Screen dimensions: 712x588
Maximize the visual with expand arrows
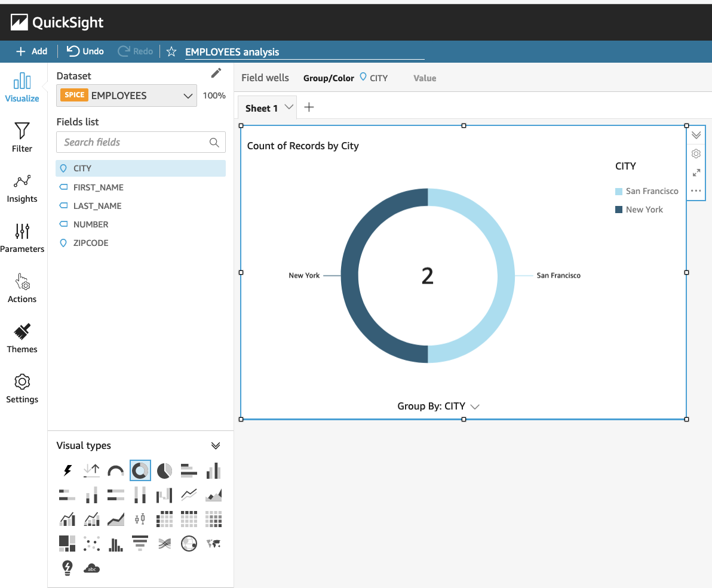click(696, 173)
